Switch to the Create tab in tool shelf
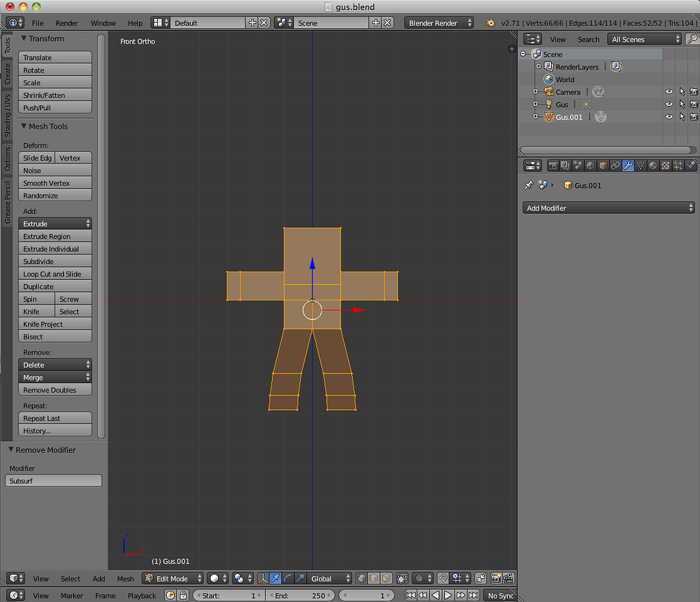This screenshot has height=602, width=700. [7, 73]
